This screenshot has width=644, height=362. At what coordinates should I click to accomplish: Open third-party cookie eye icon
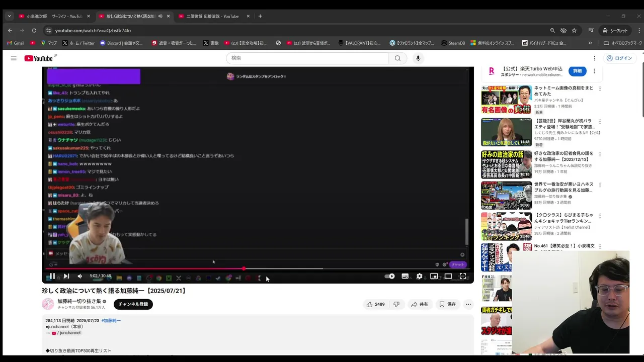(563, 30)
